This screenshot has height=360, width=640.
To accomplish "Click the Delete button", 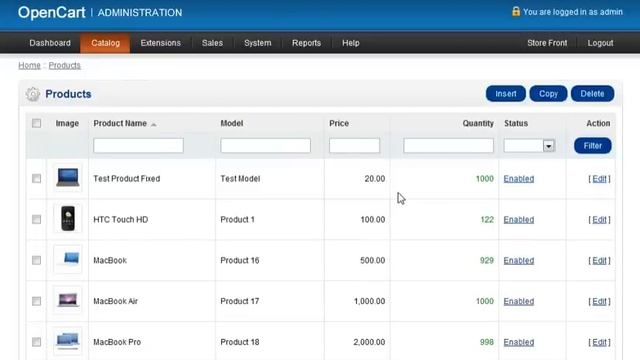I will (592, 94).
